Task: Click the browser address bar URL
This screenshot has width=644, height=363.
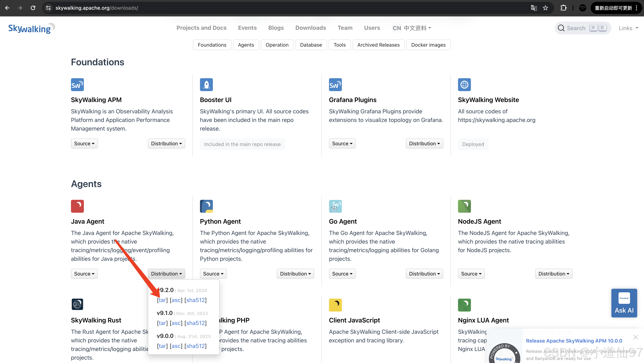Action: click(97, 8)
